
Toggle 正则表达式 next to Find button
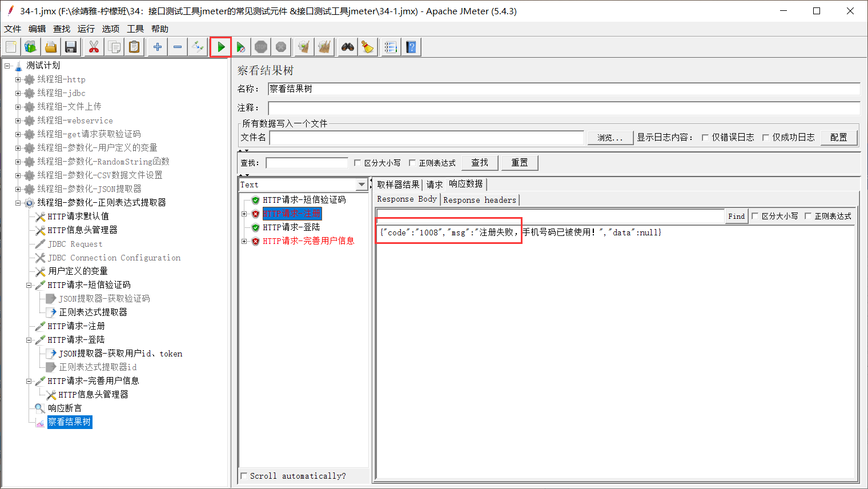point(808,216)
